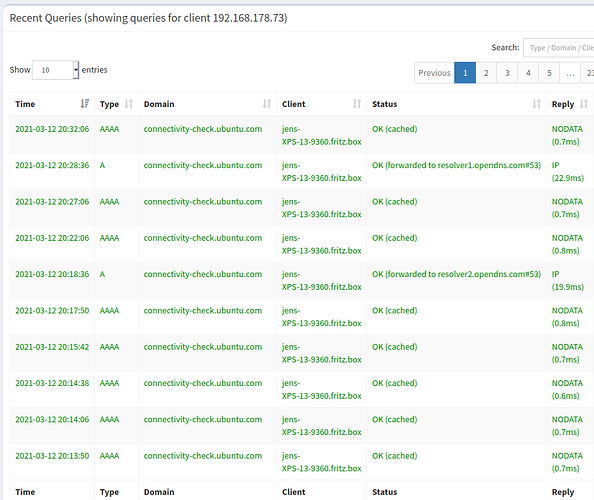
Task: Select resolver2.opendns.com forwarded status entry
Action: 456,274
